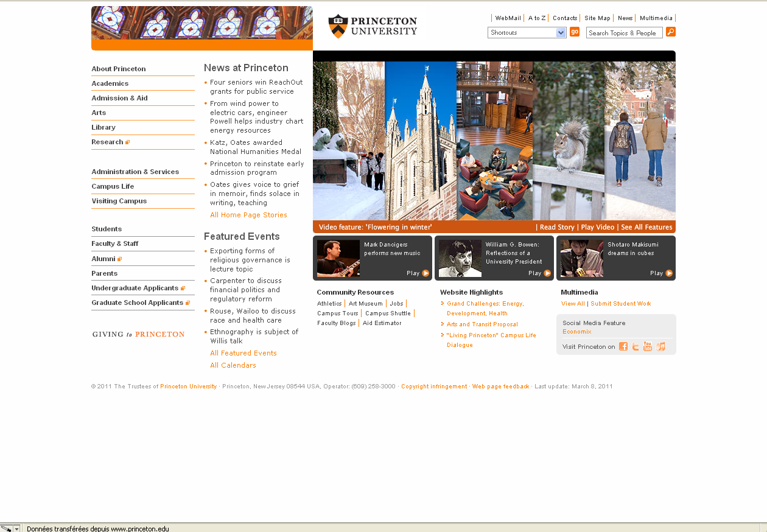
Task: Open the Economix social media feature
Action: (576, 332)
